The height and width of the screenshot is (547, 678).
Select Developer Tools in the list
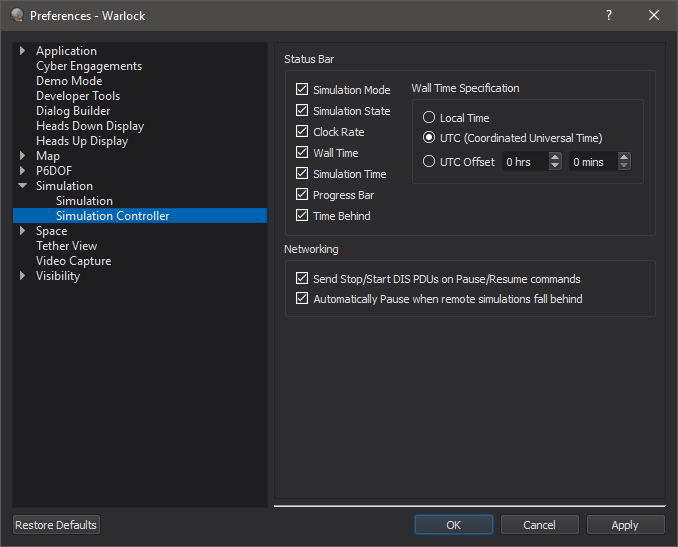[x=78, y=96]
